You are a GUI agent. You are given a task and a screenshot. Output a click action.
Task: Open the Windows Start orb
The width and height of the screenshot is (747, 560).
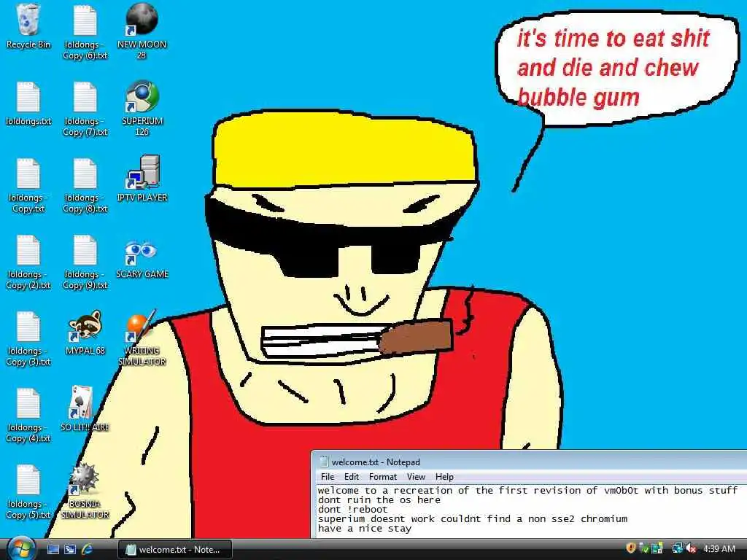click(21, 548)
